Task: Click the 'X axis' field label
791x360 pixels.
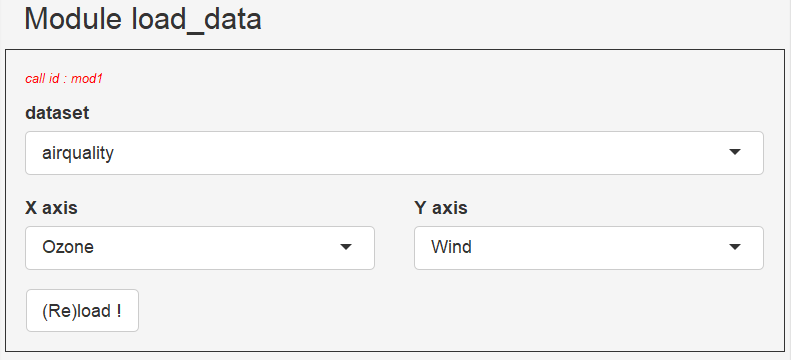Action: point(51,207)
